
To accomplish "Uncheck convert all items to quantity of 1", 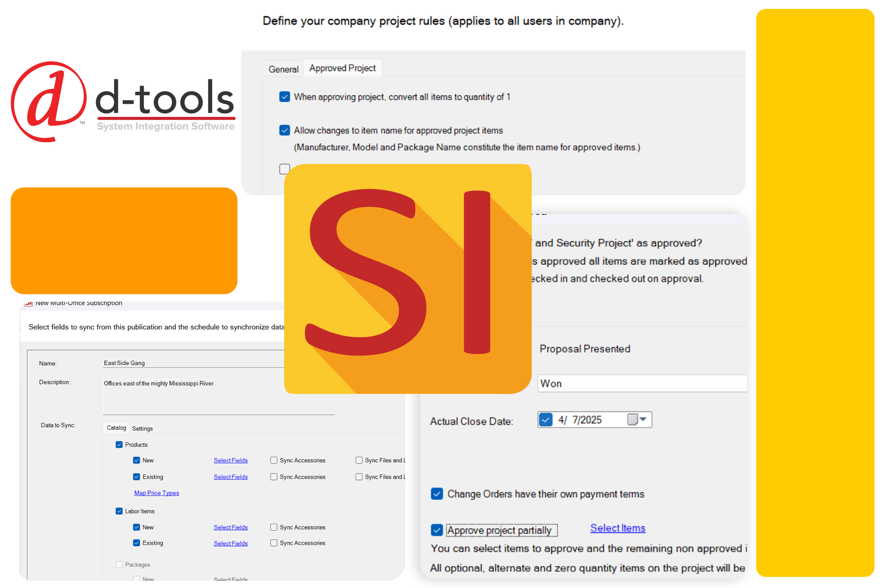I will (x=284, y=97).
